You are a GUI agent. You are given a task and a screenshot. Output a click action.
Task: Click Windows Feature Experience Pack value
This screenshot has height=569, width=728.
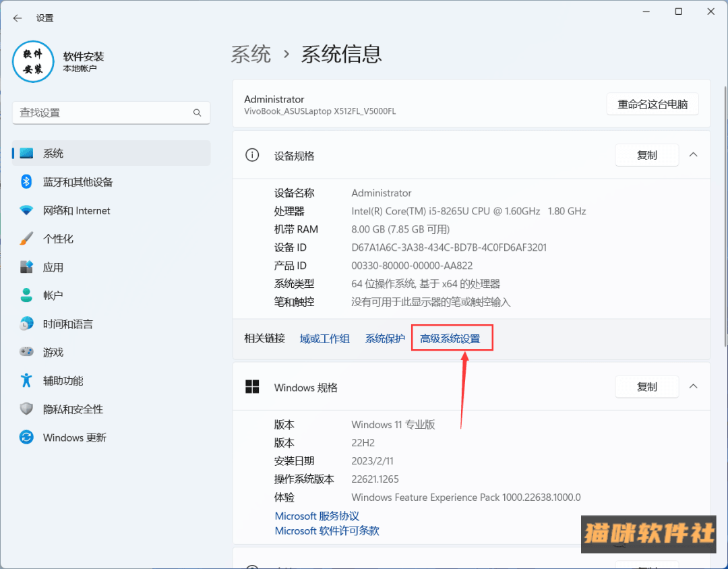[466, 498]
